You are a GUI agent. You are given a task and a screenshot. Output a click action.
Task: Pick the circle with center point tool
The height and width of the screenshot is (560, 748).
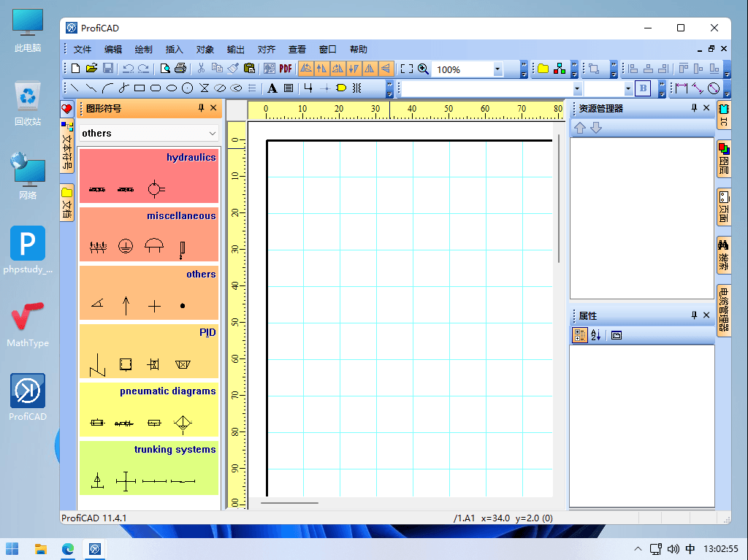click(188, 88)
